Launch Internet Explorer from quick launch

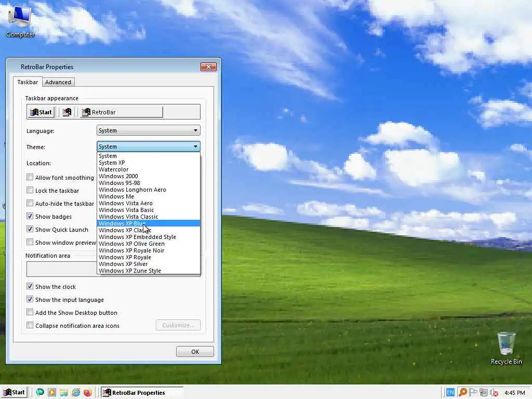point(76,392)
